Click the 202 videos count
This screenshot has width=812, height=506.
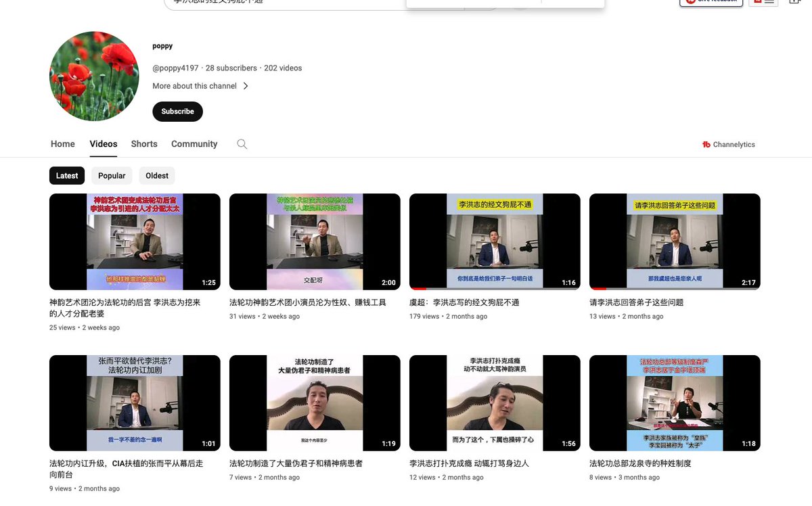coord(283,68)
